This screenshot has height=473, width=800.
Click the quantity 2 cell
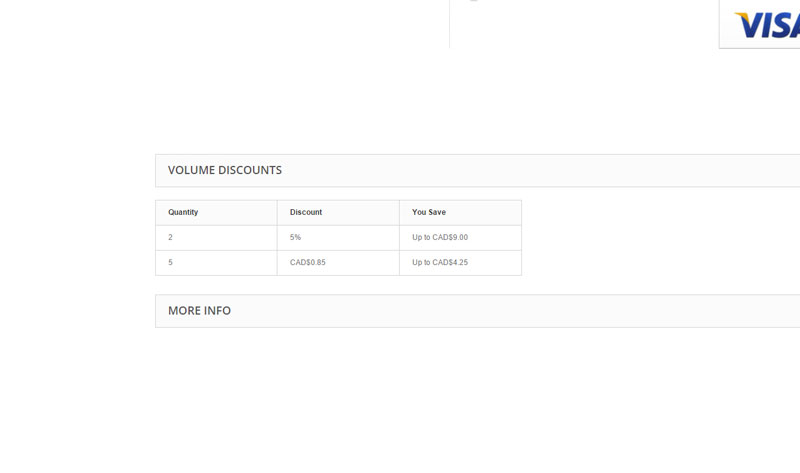point(216,238)
